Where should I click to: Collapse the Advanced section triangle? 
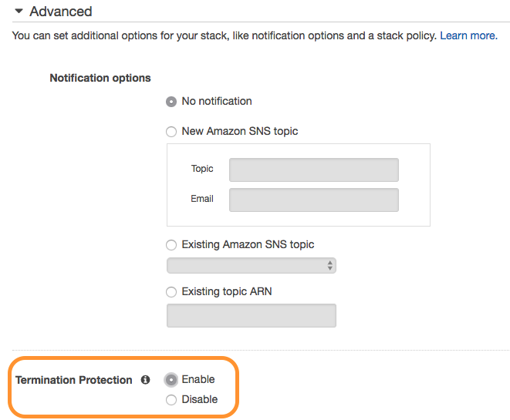pos(19,12)
